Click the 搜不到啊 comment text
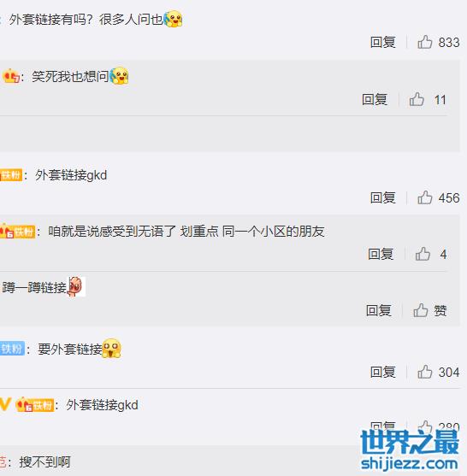This screenshot has width=467, height=476. 44,461
